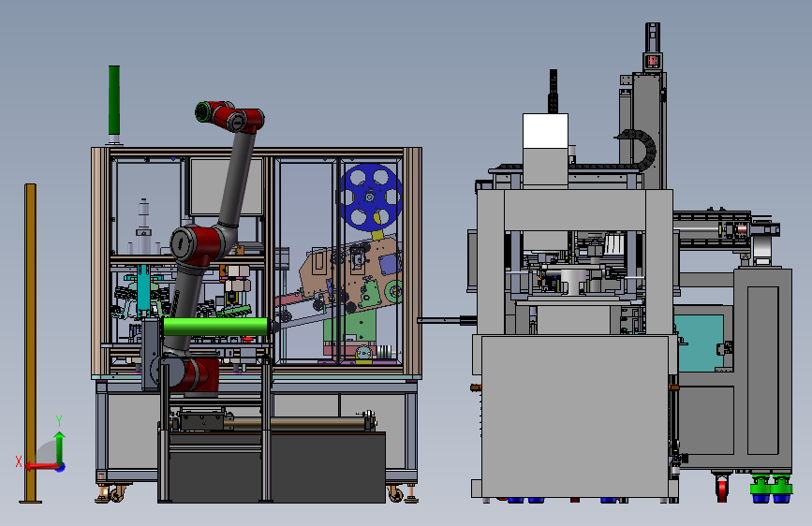Select the brown vertical post at far left
This screenshot has height=526, width=812.
(31, 343)
